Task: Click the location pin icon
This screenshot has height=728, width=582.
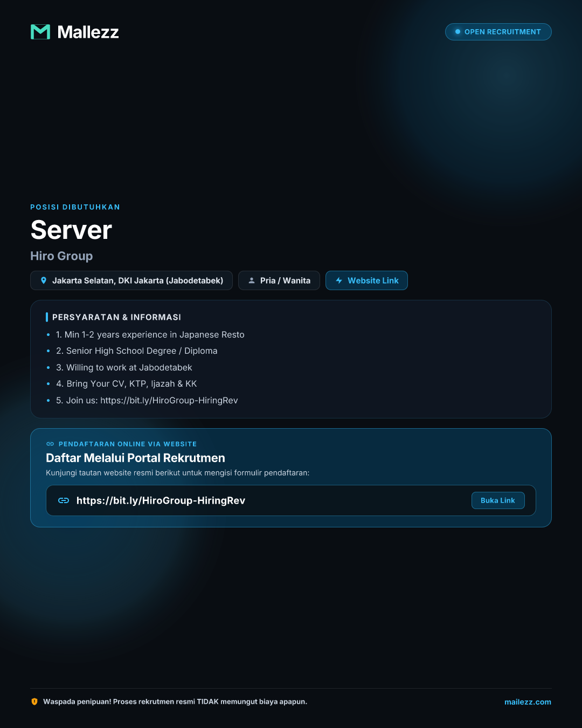Action: coord(44,280)
